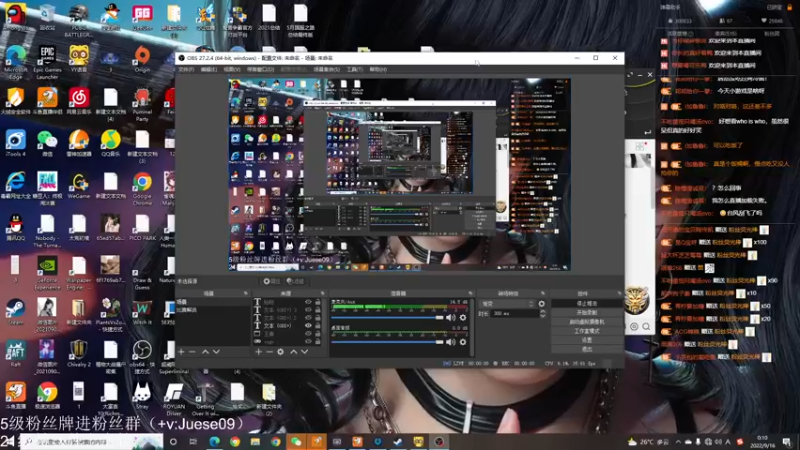
Task: Pop out the 来源 dock panel
Action: pos(322,293)
